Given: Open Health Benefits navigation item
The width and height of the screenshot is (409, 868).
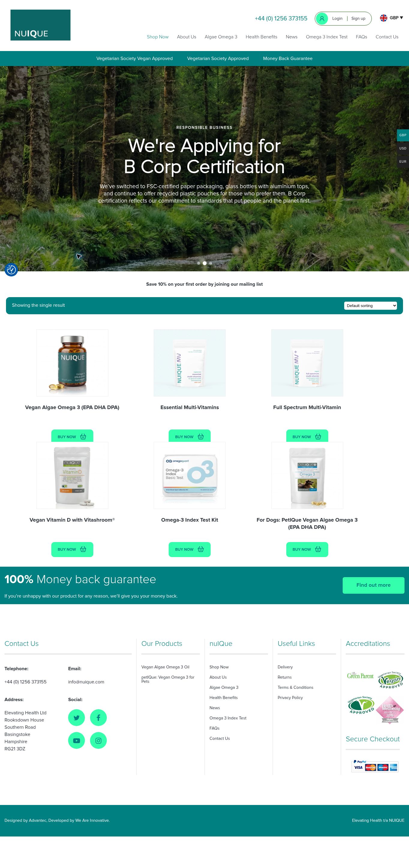Looking at the screenshot, I should [x=261, y=37].
